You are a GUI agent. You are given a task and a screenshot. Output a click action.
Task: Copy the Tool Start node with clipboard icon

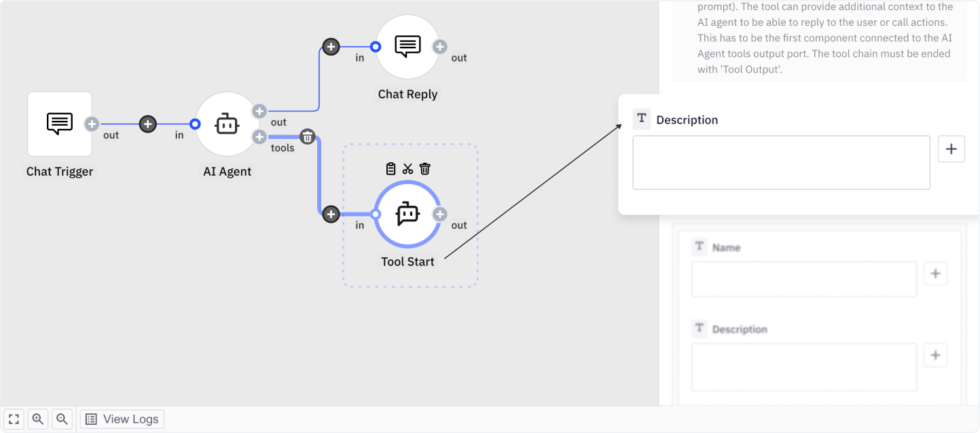391,169
